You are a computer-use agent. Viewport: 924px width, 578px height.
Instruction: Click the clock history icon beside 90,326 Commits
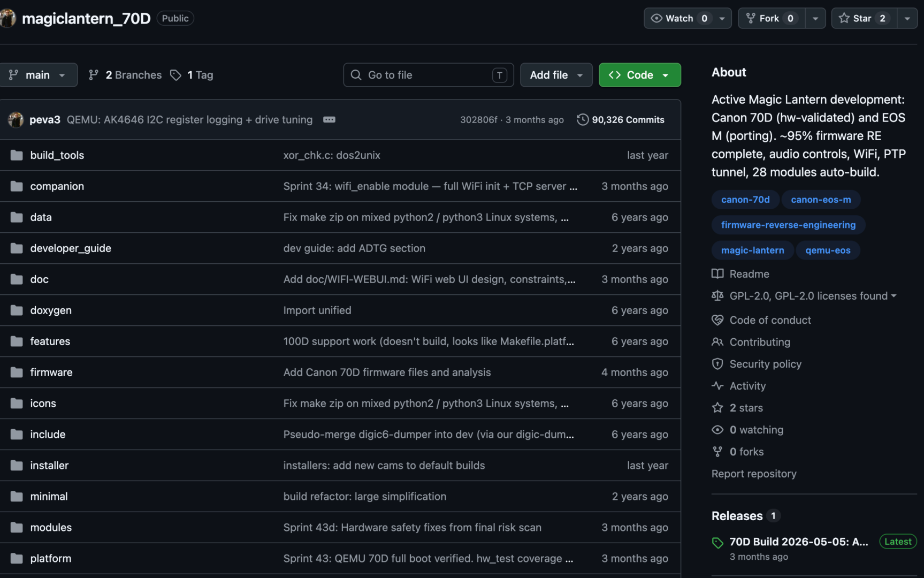pyautogui.click(x=583, y=120)
